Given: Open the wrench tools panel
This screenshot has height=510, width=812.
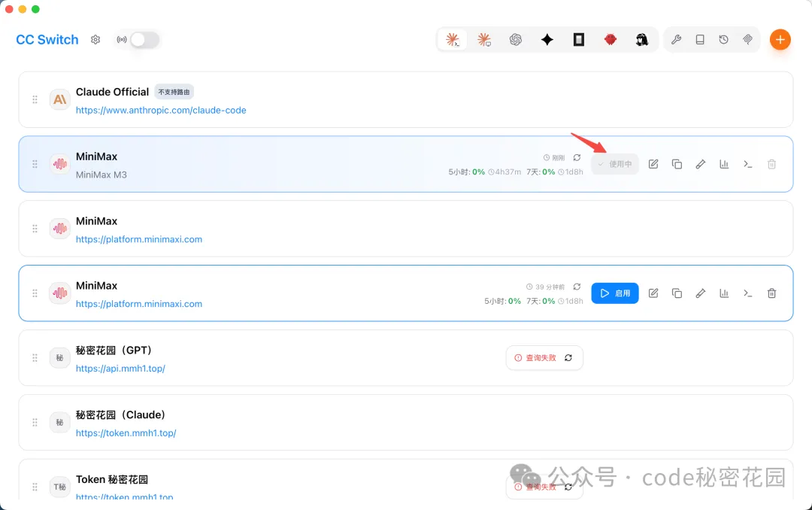Looking at the screenshot, I should (x=677, y=40).
